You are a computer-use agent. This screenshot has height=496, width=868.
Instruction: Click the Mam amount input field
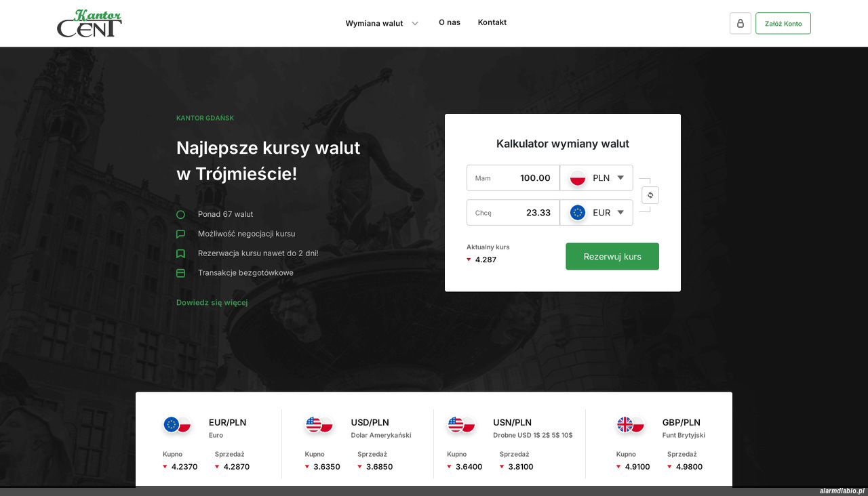[x=513, y=178]
